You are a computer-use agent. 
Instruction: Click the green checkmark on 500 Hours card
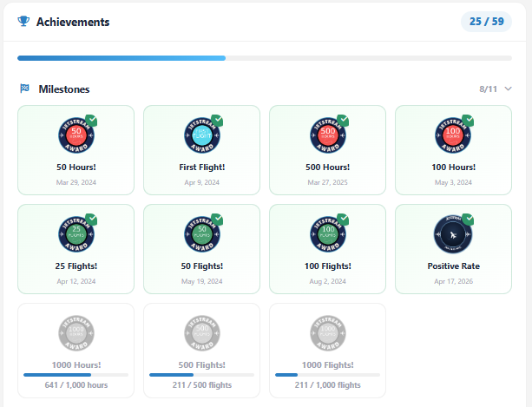point(343,121)
